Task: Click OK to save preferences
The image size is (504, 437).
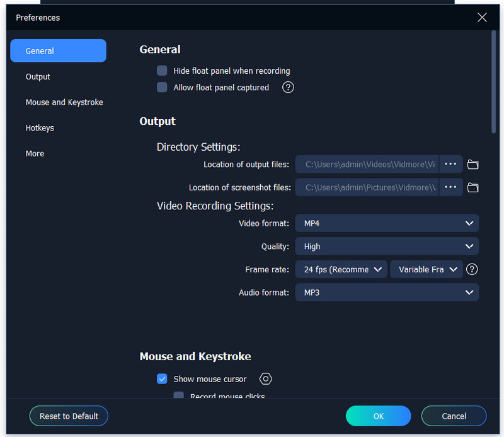Action: pyautogui.click(x=378, y=416)
